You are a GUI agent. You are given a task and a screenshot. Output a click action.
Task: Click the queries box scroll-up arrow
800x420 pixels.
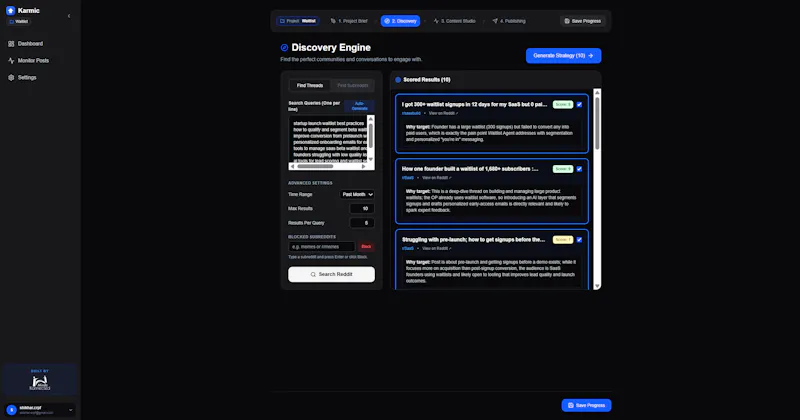[371, 119]
